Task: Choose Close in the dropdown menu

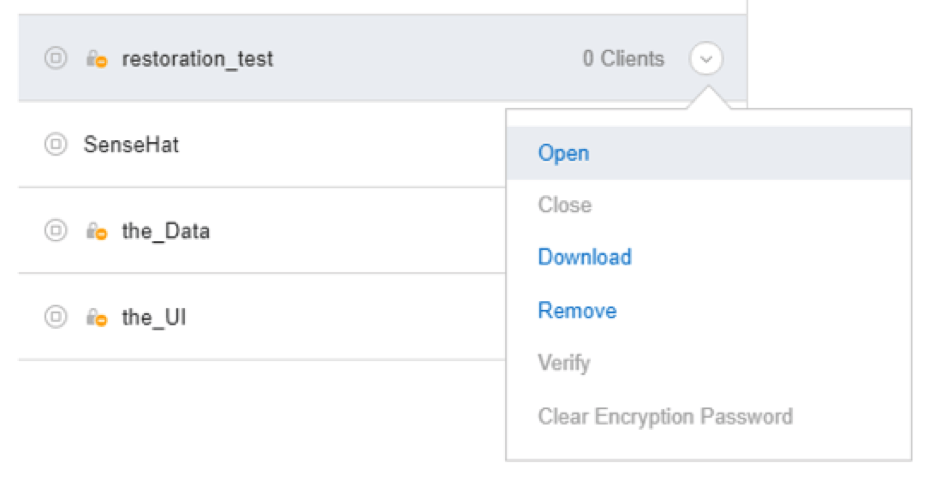Action: tap(565, 205)
